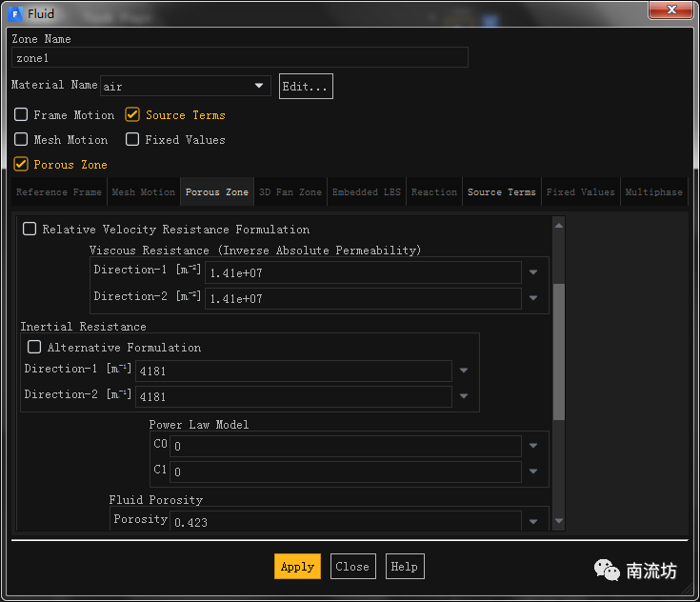Uncheck the Source Terms checkbox

(133, 115)
